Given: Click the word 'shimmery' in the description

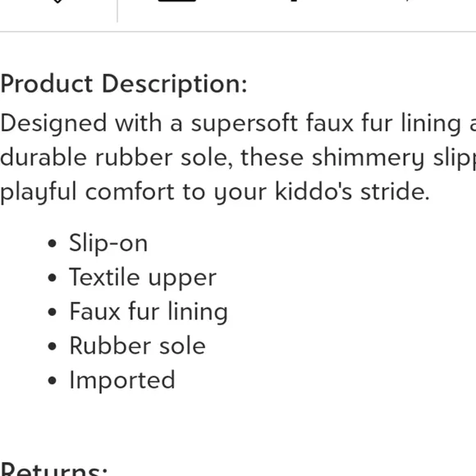Looking at the screenshot, I should coord(368,158).
